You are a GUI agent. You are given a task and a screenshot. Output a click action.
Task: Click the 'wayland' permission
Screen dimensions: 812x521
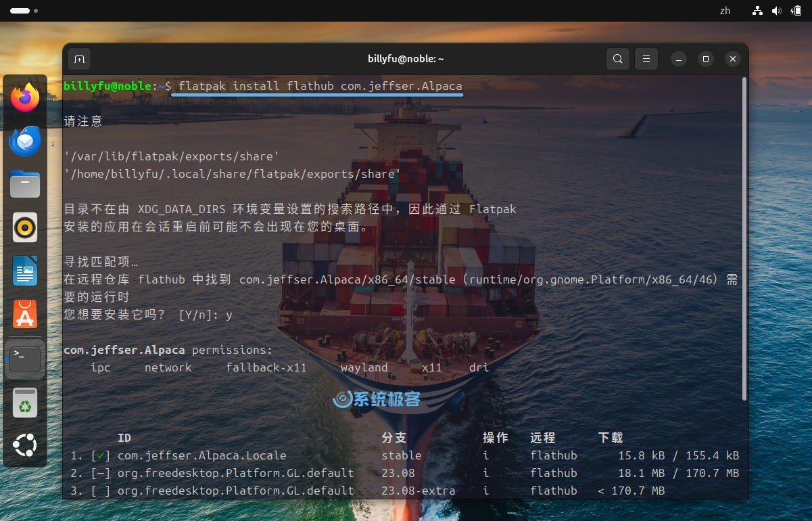coord(364,367)
